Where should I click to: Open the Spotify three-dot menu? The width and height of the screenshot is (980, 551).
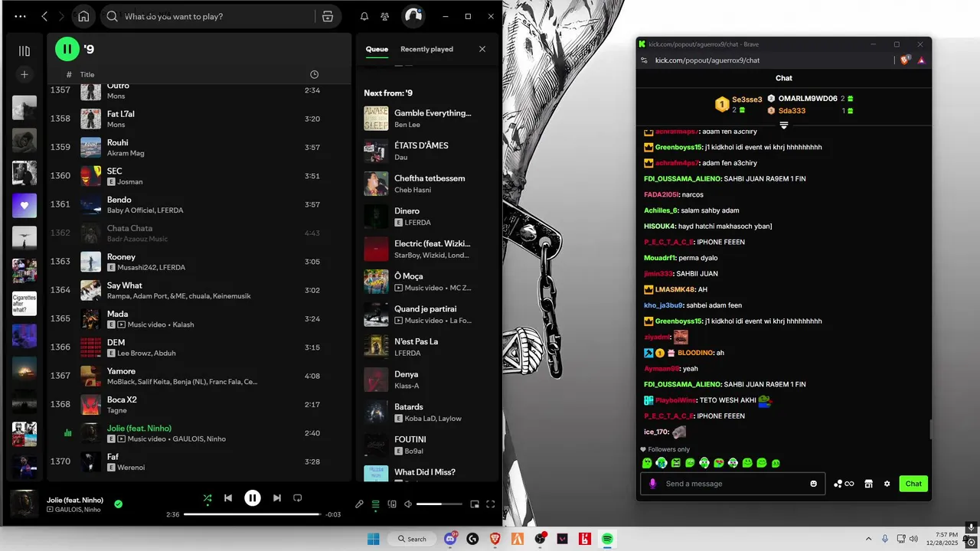pyautogui.click(x=20, y=16)
